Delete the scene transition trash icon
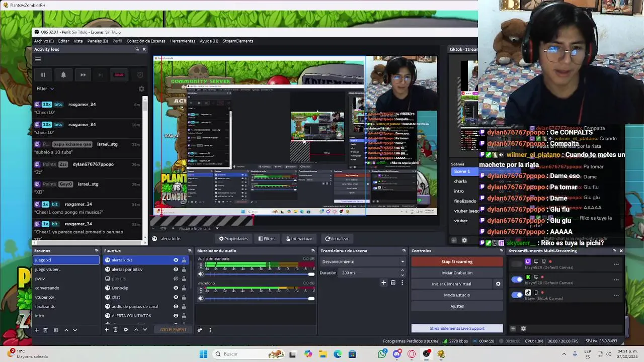Screen dimensions: 644x362 pyautogui.click(x=393, y=283)
